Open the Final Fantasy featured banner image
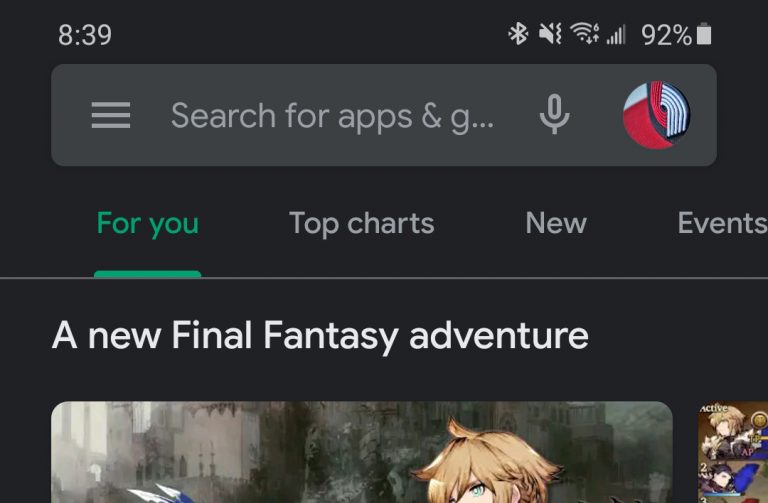The height and width of the screenshot is (503, 768). pyautogui.click(x=362, y=452)
